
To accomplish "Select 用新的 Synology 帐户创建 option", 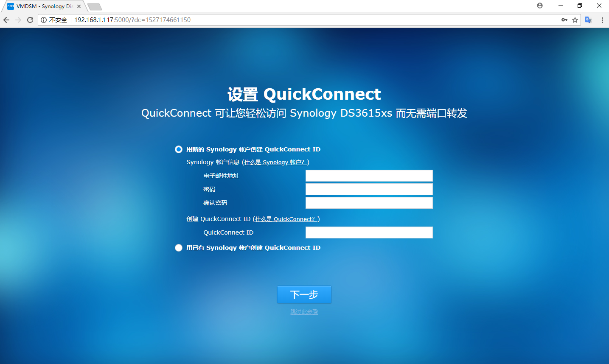I will (x=179, y=149).
